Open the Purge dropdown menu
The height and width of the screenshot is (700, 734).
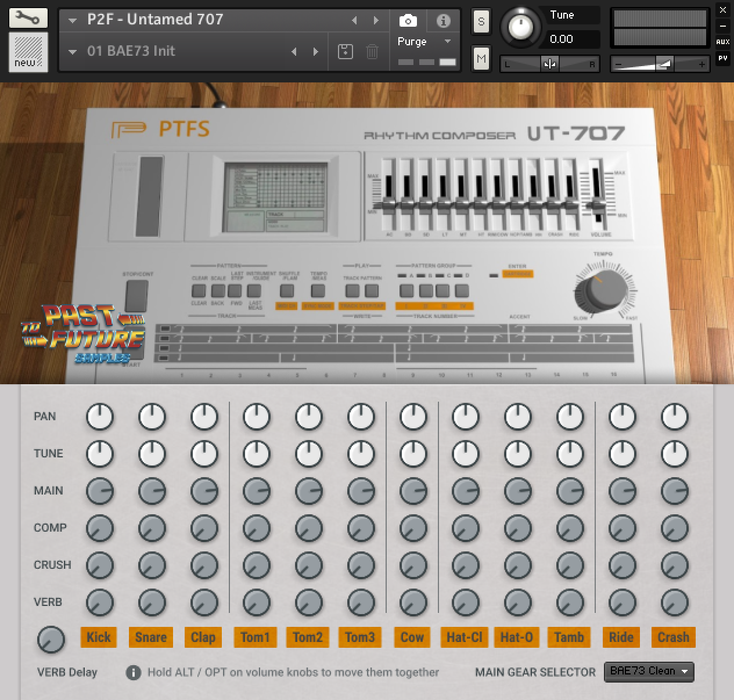click(x=424, y=42)
